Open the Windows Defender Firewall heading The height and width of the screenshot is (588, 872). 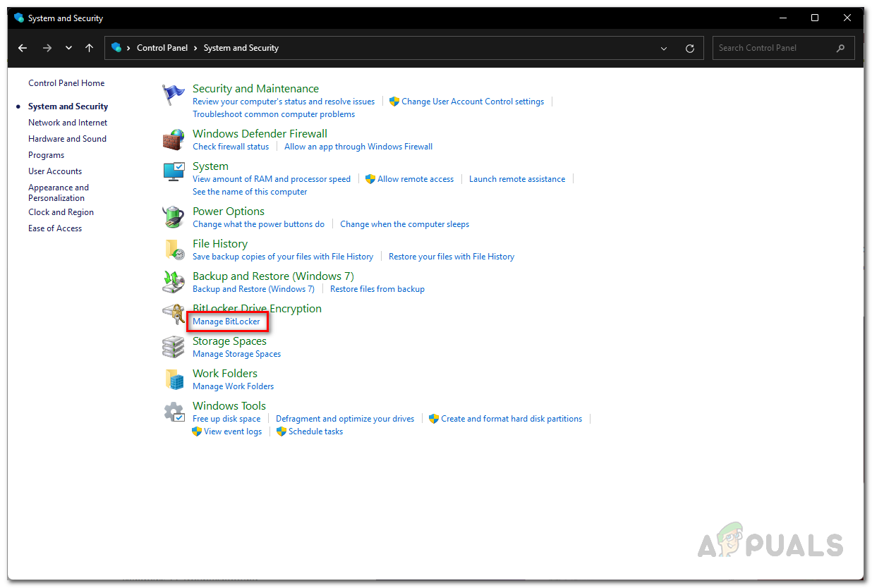click(260, 134)
